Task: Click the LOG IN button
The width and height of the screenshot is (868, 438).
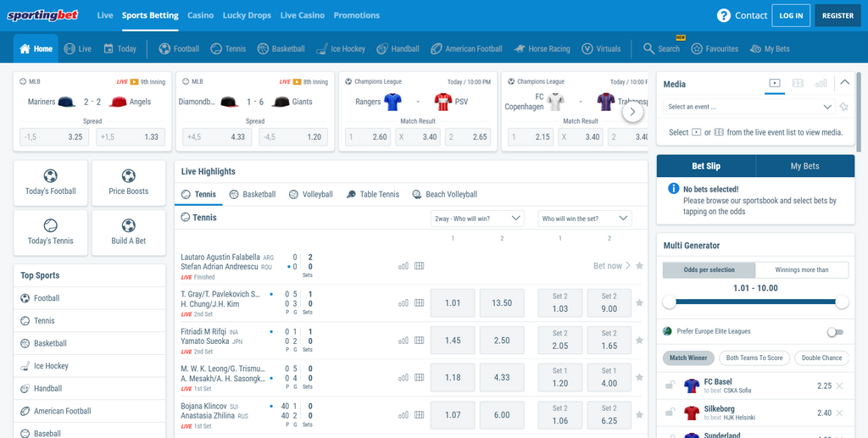Action: (x=790, y=15)
